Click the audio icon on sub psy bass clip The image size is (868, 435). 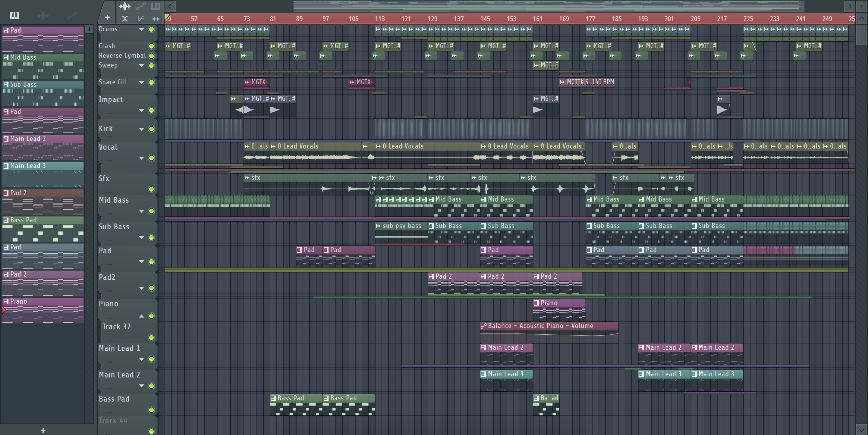pos(378,226)
